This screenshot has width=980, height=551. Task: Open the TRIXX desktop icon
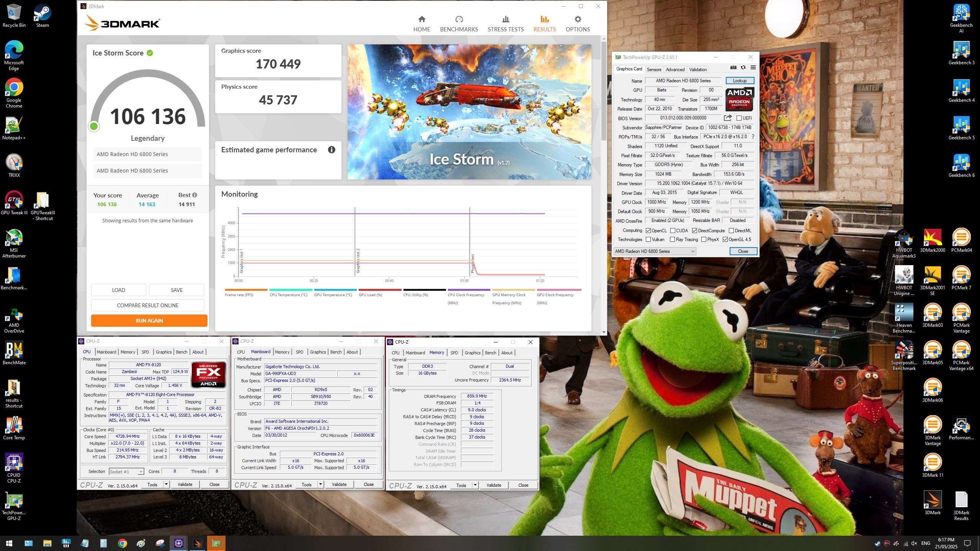[x=14, y=166]
